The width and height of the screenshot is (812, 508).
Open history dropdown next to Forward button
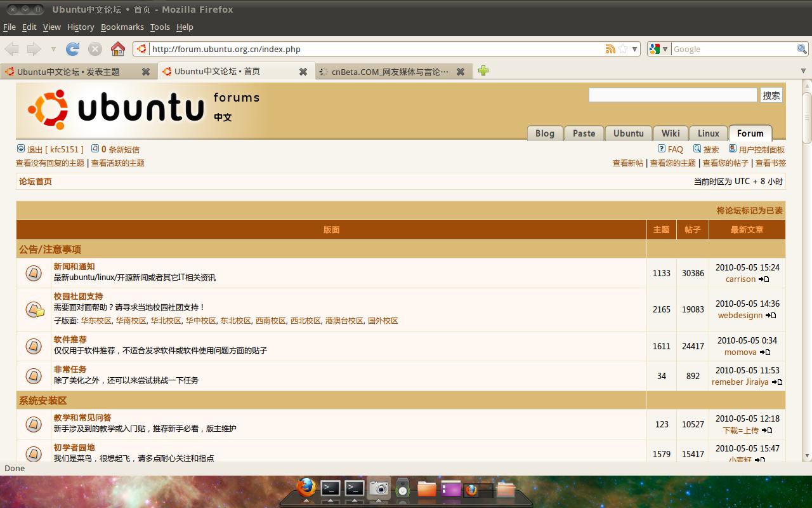click(x=53, y=49)
